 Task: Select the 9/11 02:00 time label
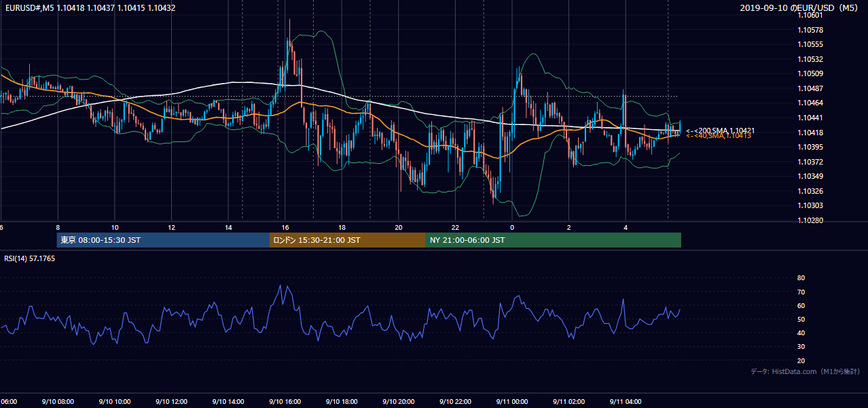pos(569,402)
